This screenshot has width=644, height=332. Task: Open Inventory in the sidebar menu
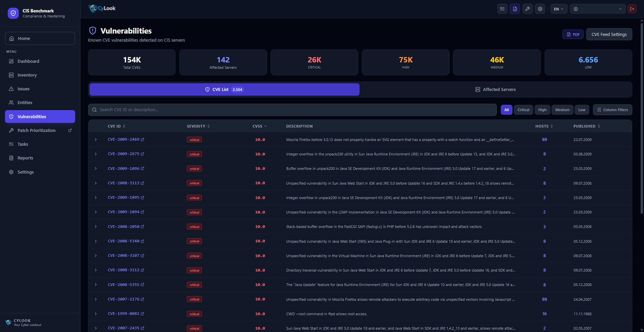(x=40, y=75)
